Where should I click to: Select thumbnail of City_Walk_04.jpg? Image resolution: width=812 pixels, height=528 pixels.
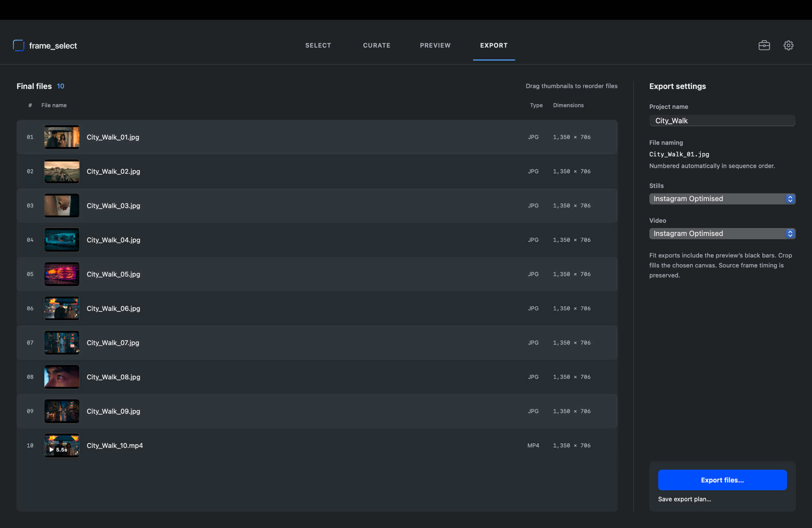pos(62,240)
